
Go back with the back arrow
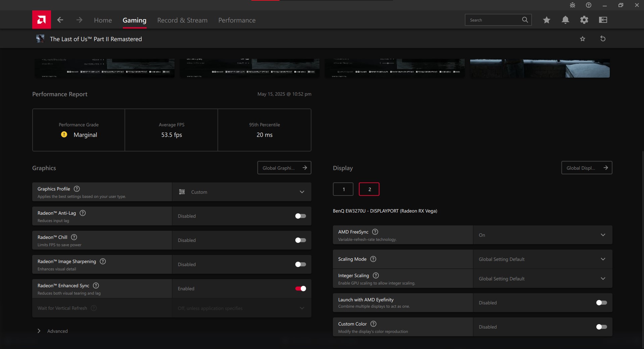click(60, 20)
